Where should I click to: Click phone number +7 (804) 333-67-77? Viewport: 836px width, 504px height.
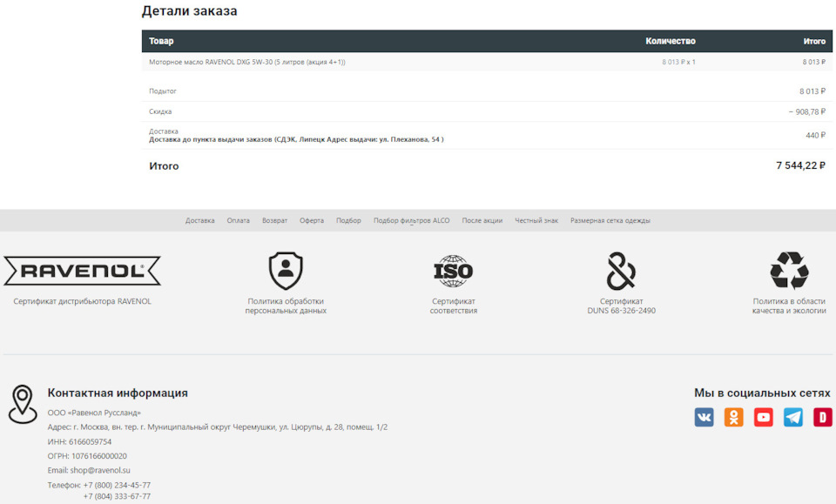[x=117, y=496]
